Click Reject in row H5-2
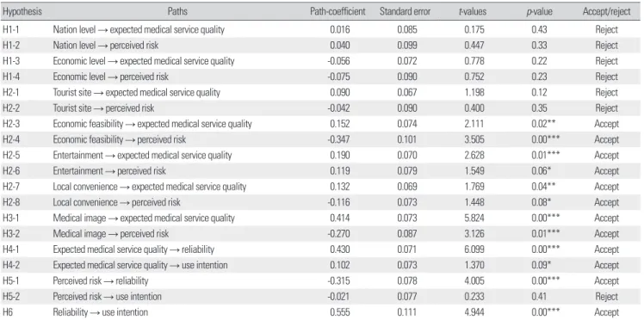 pyautogui.click(x=606, y=296)
